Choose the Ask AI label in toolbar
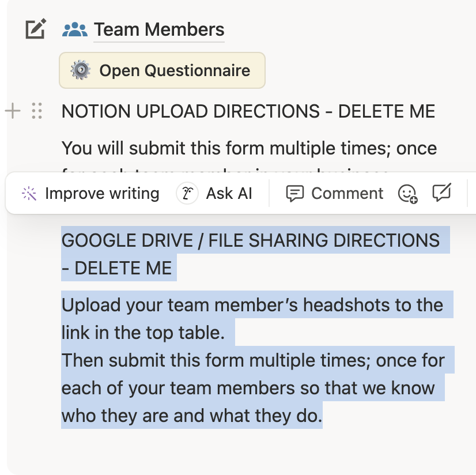476x475 pixels. coord(229,193)
